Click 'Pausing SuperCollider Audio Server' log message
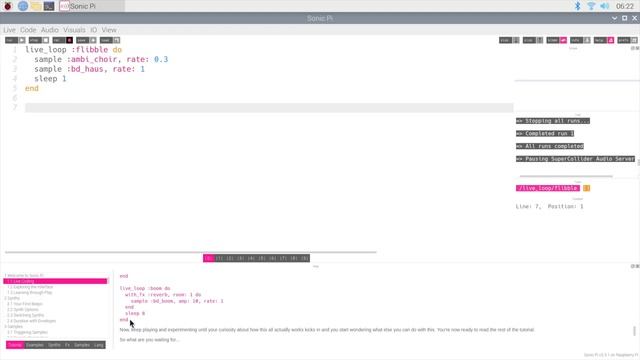Screen dimensions: 640x360 (x=575, y=159)
